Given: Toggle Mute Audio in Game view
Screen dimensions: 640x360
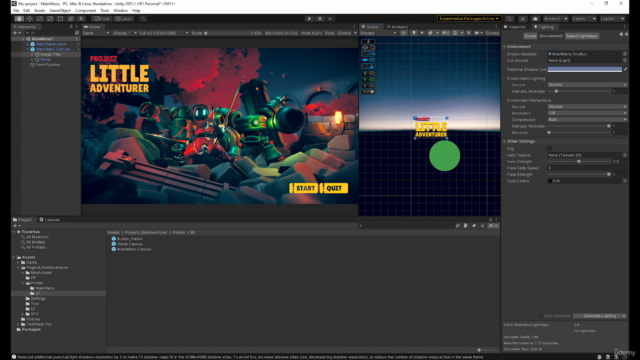Looking at the screenshot, I should pyautogui.click(x=311, y=33).
